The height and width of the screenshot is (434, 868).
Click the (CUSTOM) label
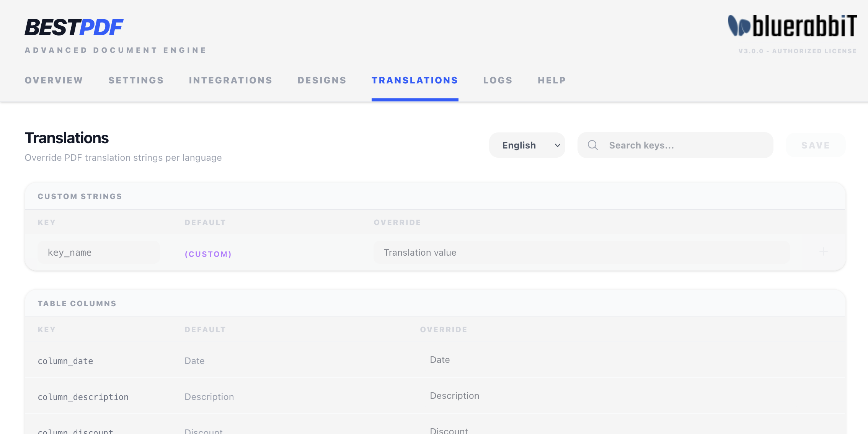(x=208, y=254)
